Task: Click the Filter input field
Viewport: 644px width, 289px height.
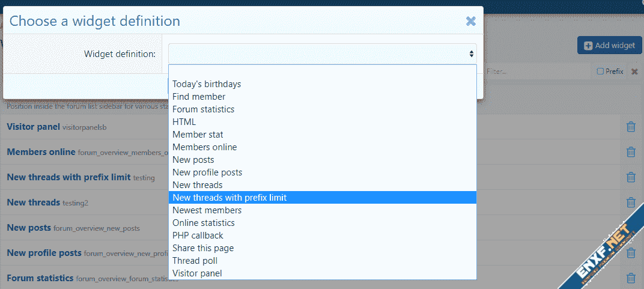Action: (535, 71)
